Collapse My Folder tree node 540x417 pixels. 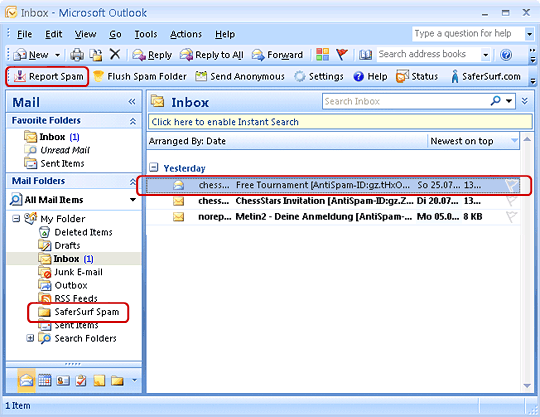click(x=16, y=218)
